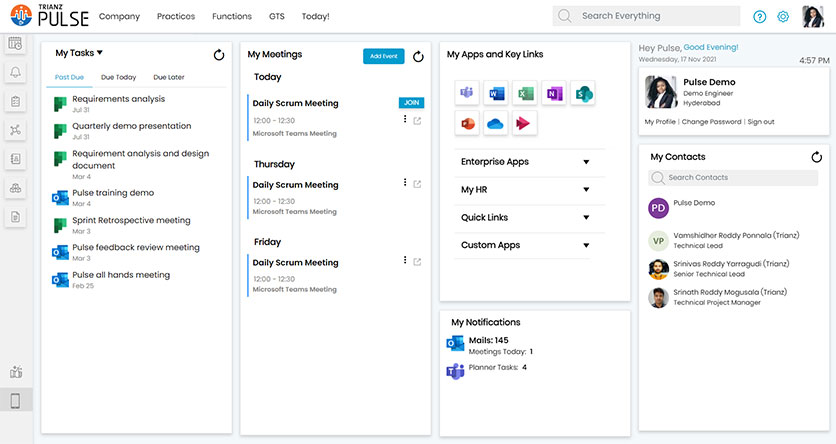Image resolution: width=836 pixels, height=444 pixels.
Task: Open the Pulse training demo task
Action: (x=113, y=193)
